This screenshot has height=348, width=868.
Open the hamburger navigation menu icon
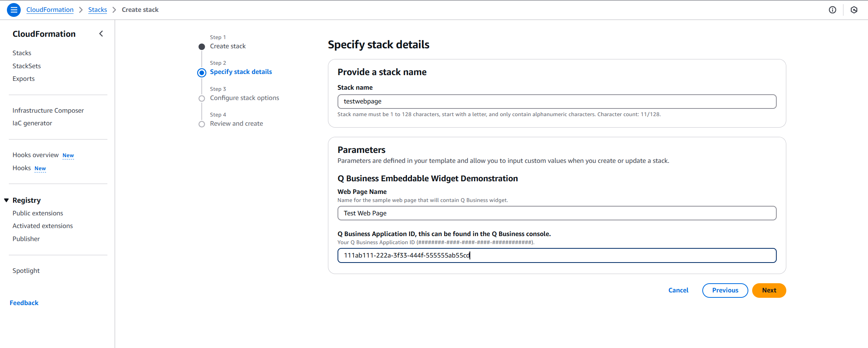[x=14, y=10]
